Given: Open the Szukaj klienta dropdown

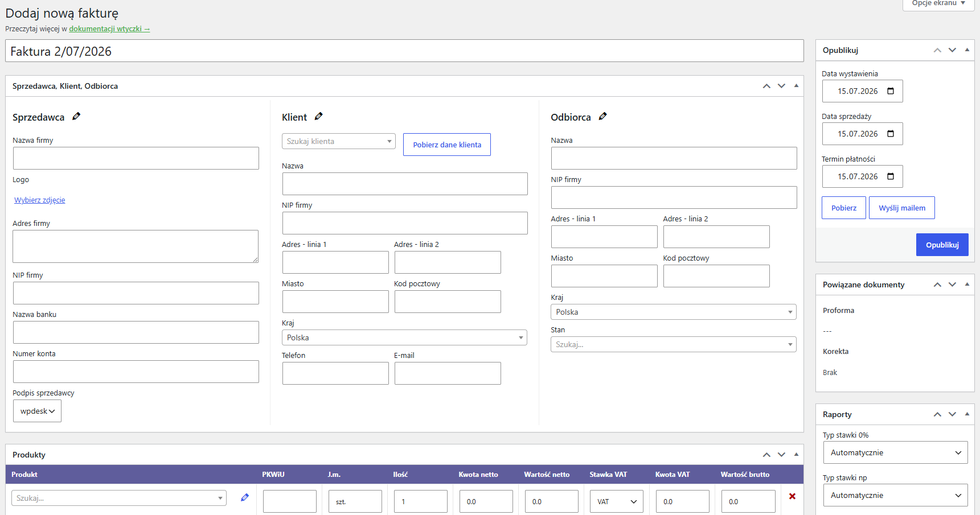Looking at the screenshot, I should tap(339, 141).
